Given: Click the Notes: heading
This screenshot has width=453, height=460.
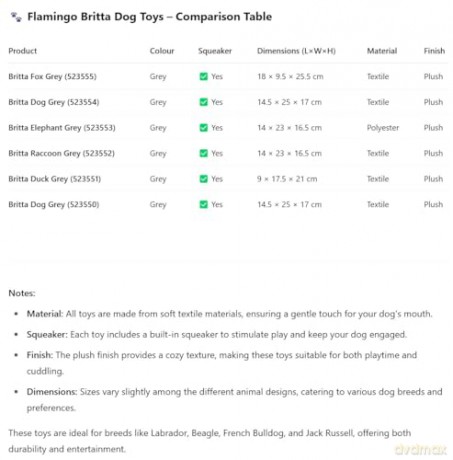Looking at the screenshot, I should click(x=22, y=293).
